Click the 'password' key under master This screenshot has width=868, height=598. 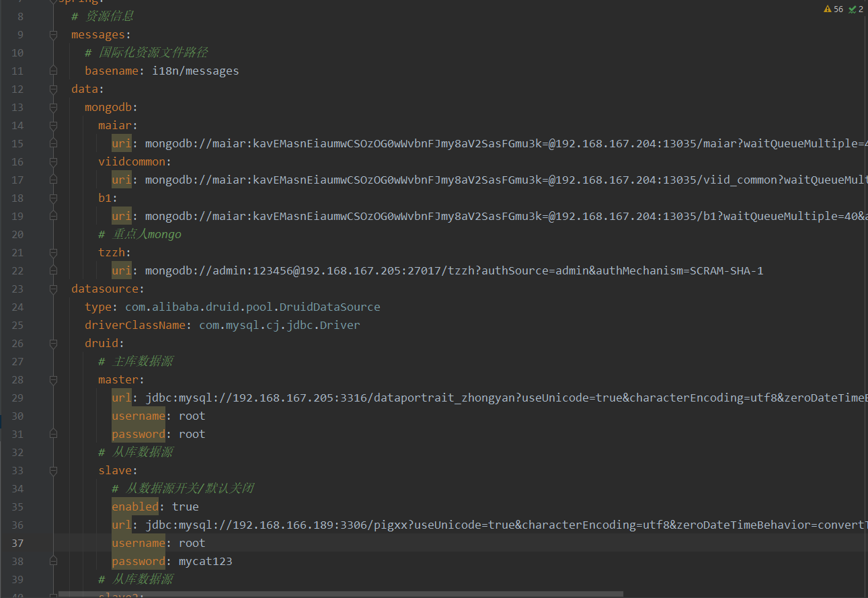click(x=139, y=435)
